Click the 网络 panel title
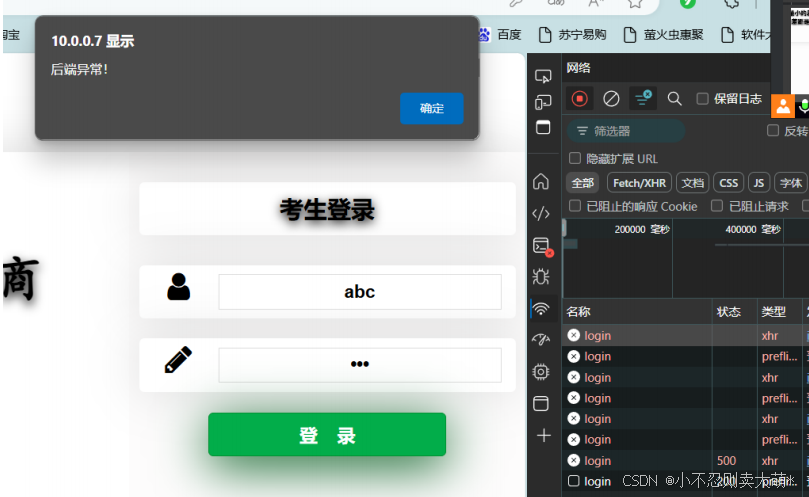The height and width of the screenshot is (497, 809). [578, 68]
